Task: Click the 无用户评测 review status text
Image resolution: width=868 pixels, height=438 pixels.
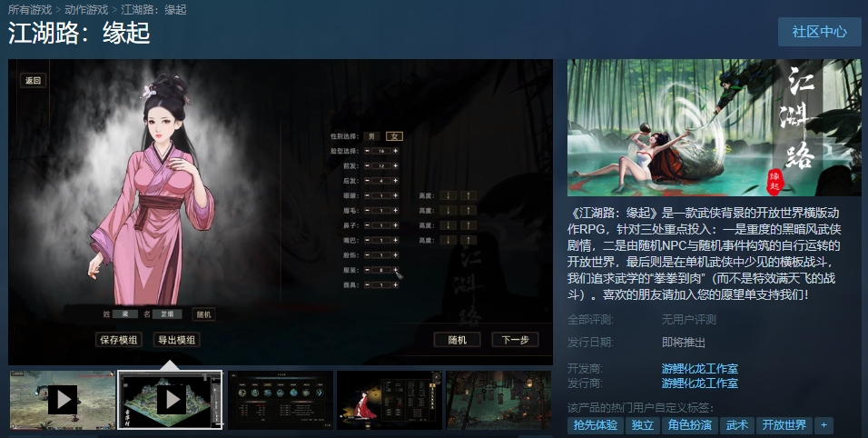Action: (688, 320)
